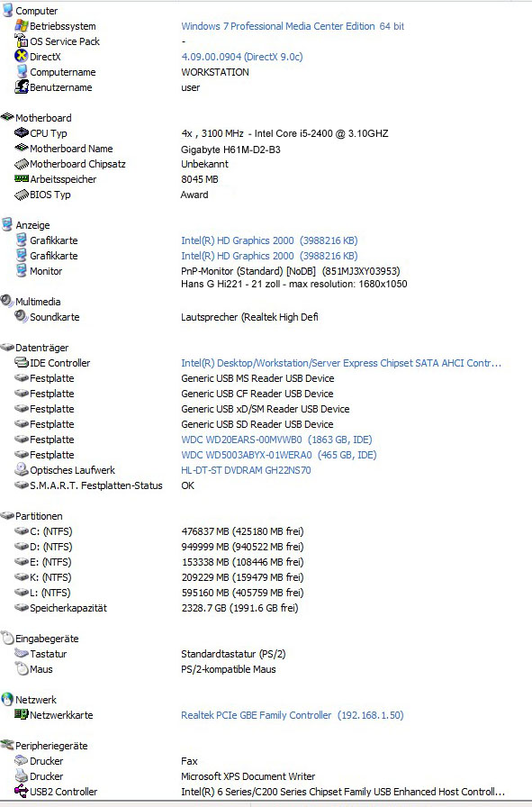Image resolution: width=532 pixels, height=807 pixels.
Task: Click the Eingabegeräte section icon
Action: tap(7, 638)
